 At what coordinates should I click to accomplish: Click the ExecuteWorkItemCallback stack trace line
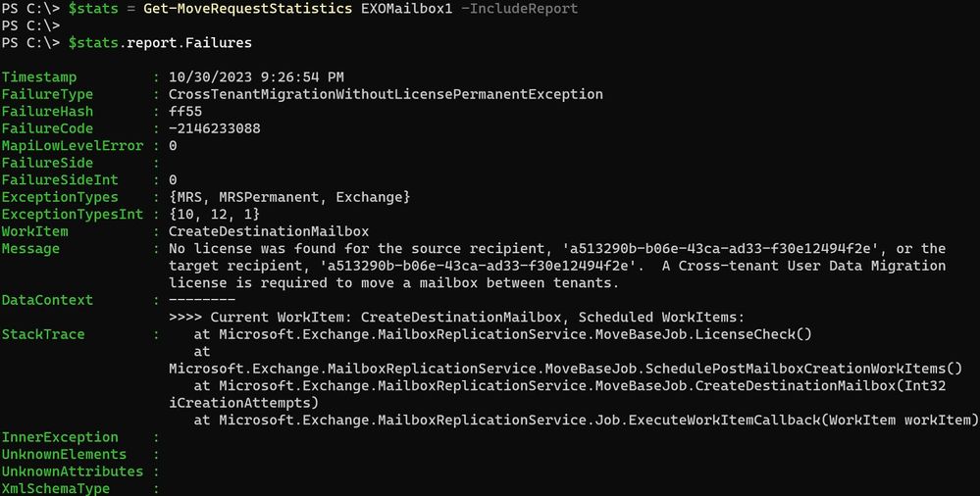(587, 420)
